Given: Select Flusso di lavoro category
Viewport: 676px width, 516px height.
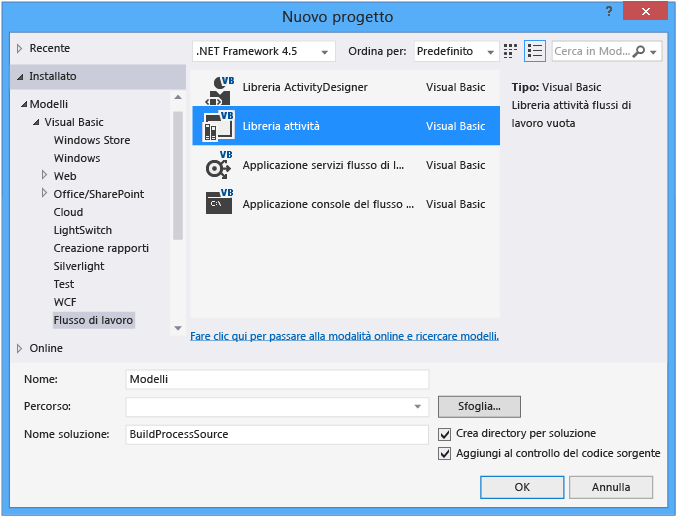Looking at the screenshot, I should pyautogui.click(x=94, y=320).
